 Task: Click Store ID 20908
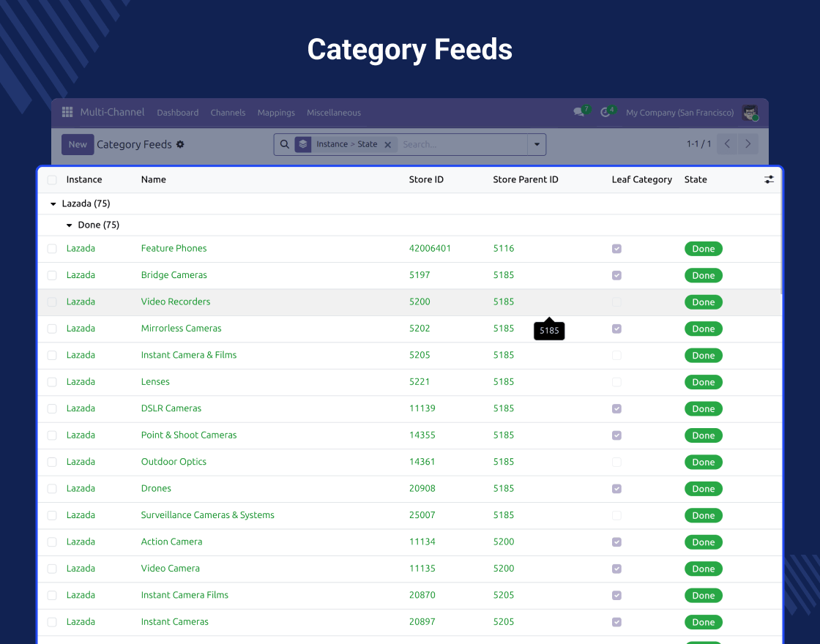[422, 488]
